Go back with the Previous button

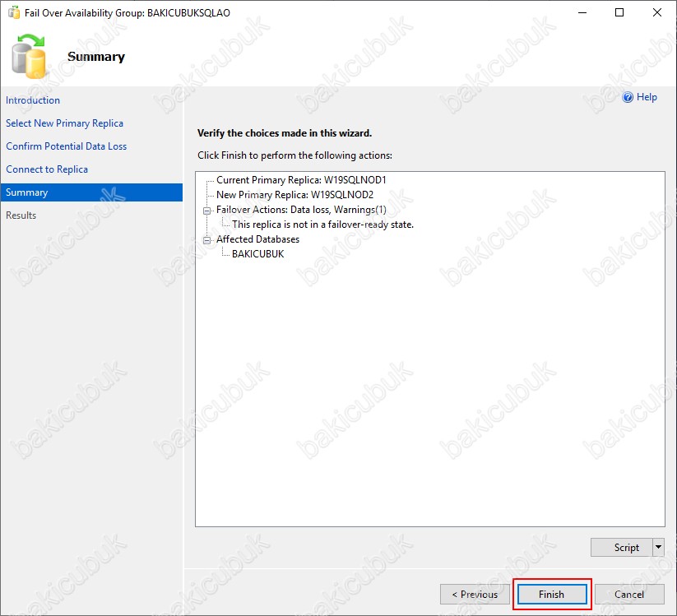[x=475, y=595]
